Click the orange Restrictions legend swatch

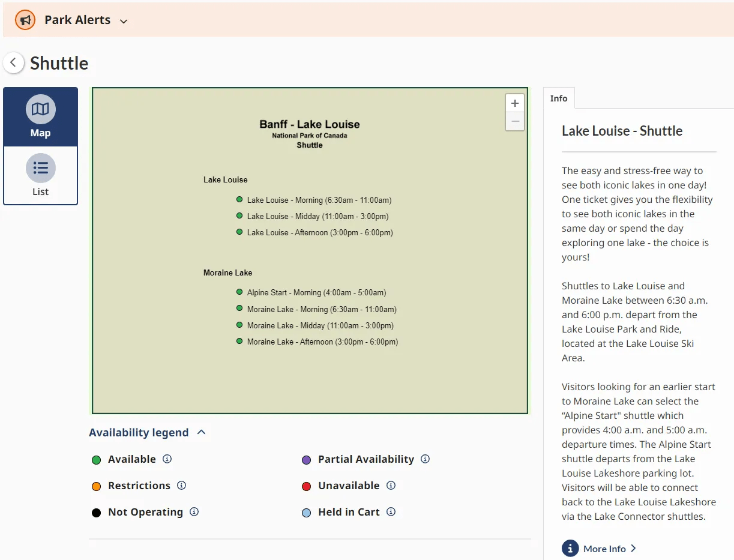click(x=96, y=486)
